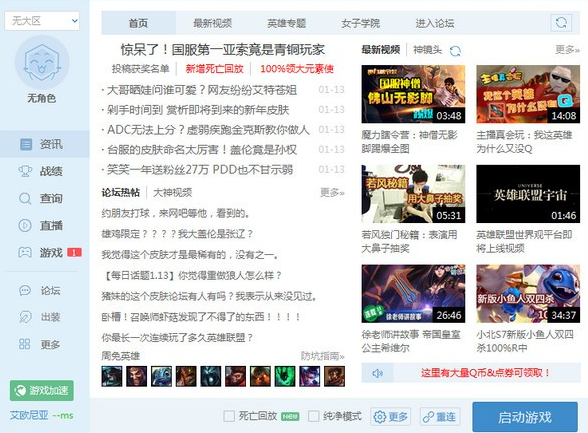Click the 游戏加速 green button

(x=42, y=391)
